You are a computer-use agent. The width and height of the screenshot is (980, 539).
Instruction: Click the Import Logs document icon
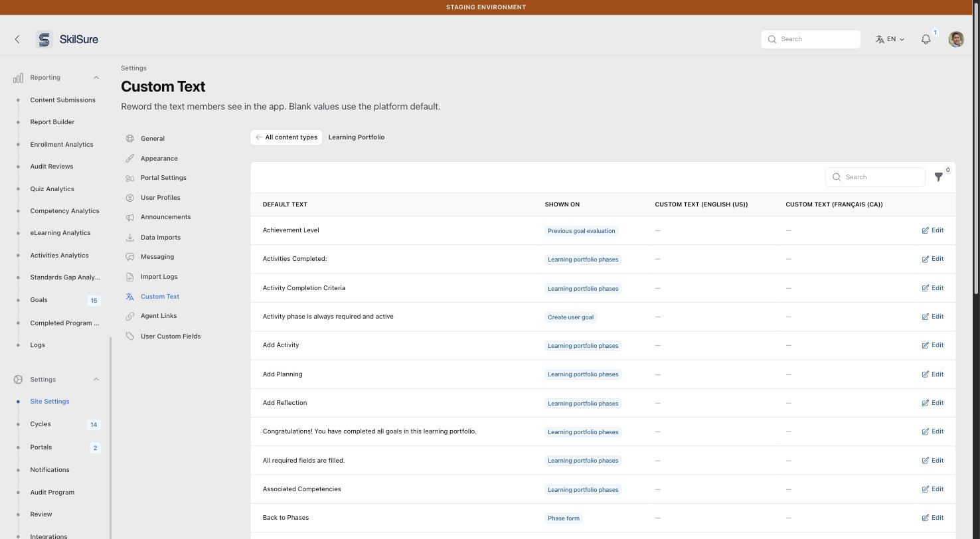130,277
